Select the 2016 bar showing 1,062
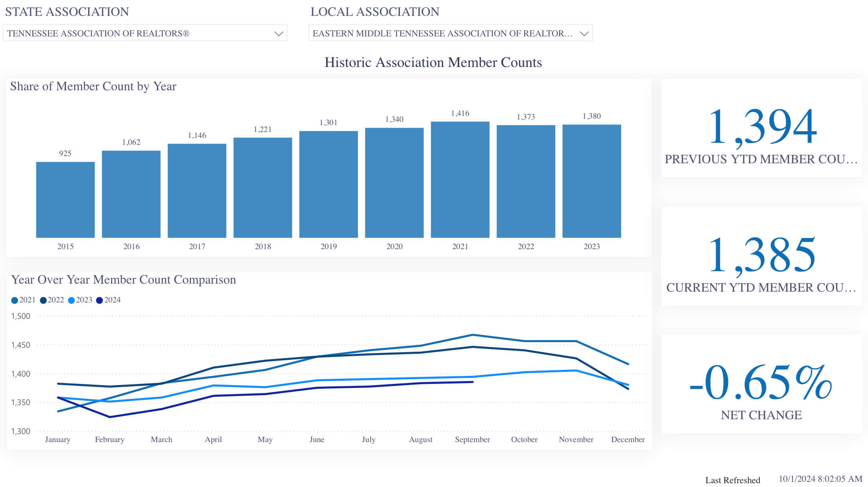 131,194
